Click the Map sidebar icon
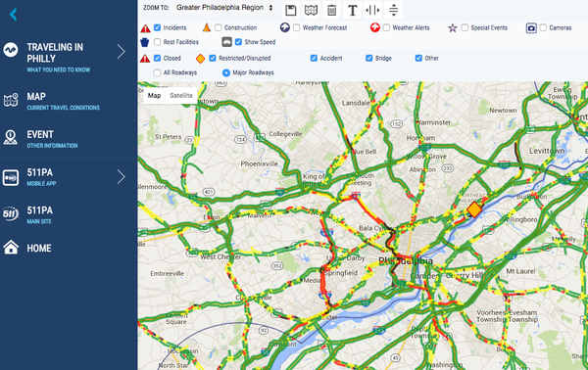 pos(11,101)
